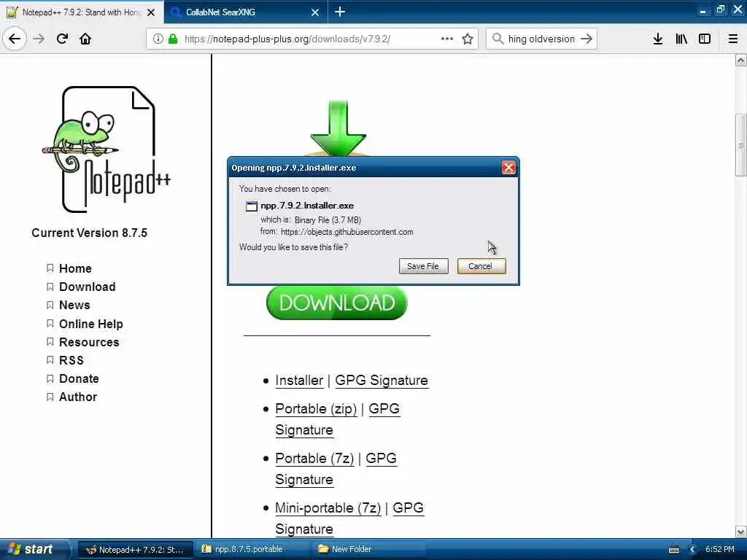This screenshot has width=747, height=560.
Task: Click the vertical scrollbar thumb
Action: point(741,145)
